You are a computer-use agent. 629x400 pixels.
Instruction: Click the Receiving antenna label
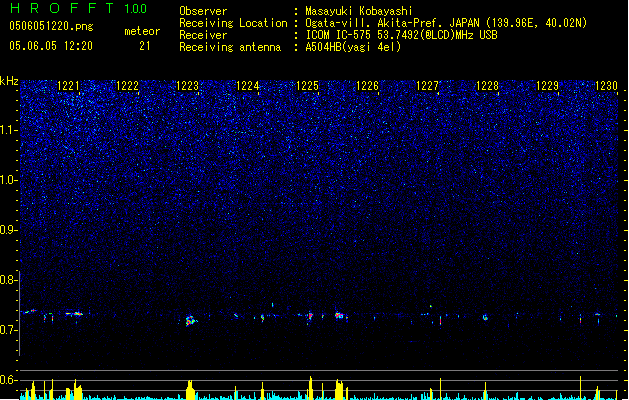point(230,47)
